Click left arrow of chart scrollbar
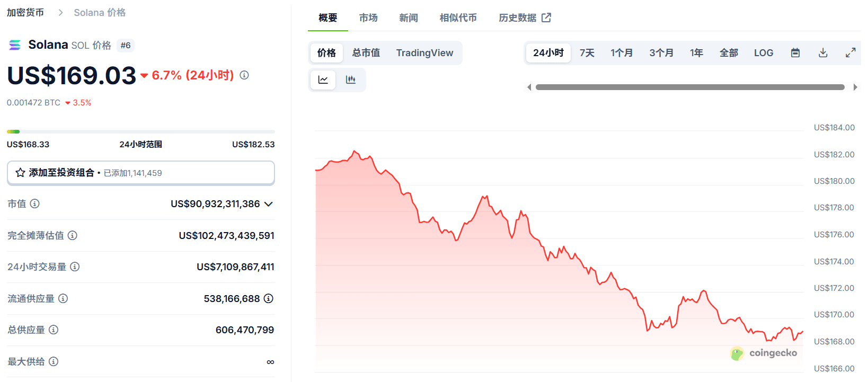The height and width of the screenshot is (382, 868). (529, 87)
